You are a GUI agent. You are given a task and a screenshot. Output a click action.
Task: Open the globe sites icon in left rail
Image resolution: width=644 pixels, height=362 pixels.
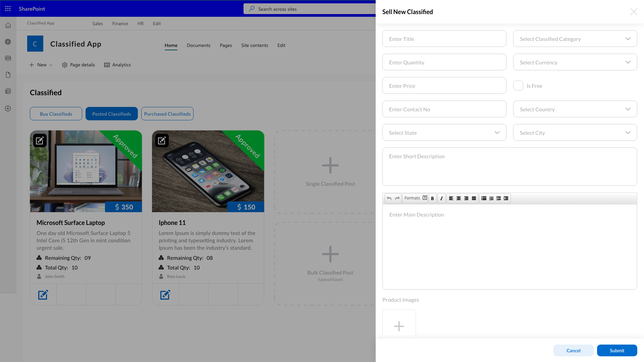[8, 42]
